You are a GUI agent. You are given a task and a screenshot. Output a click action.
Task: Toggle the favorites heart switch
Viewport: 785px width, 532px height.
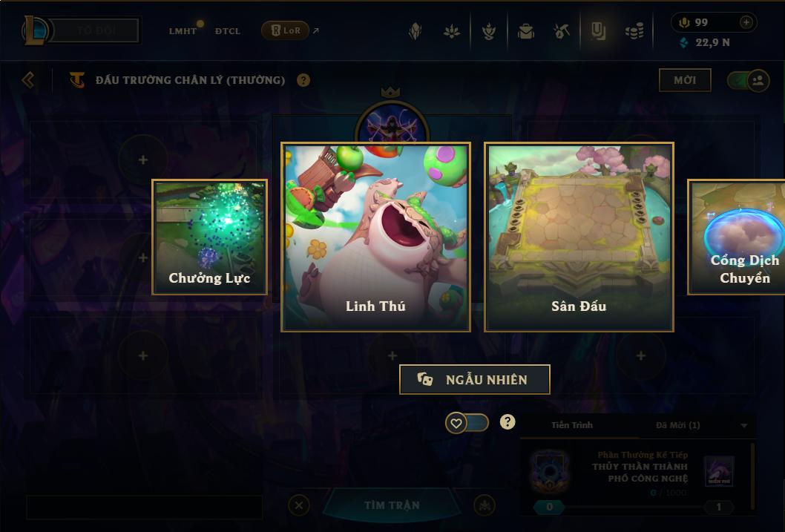[467, 424]
